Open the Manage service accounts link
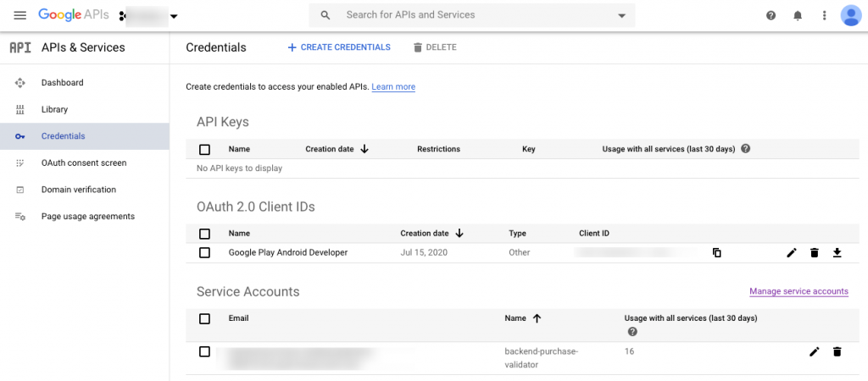 [798, 291]
